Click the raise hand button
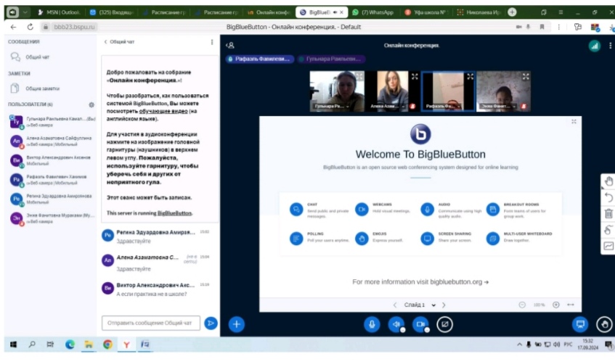The width and height of the screenshot is (615, 364). coord(603,324)
